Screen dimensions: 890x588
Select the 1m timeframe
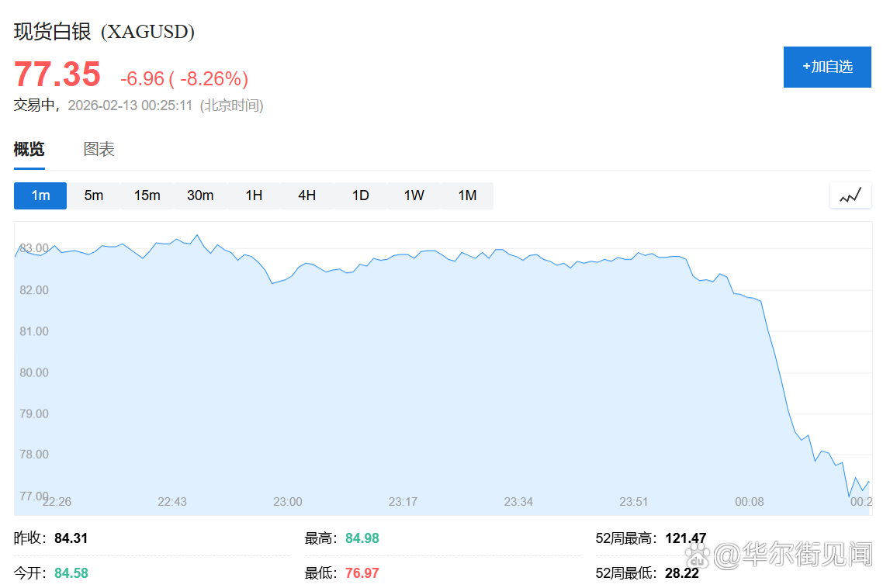[40, 195]
